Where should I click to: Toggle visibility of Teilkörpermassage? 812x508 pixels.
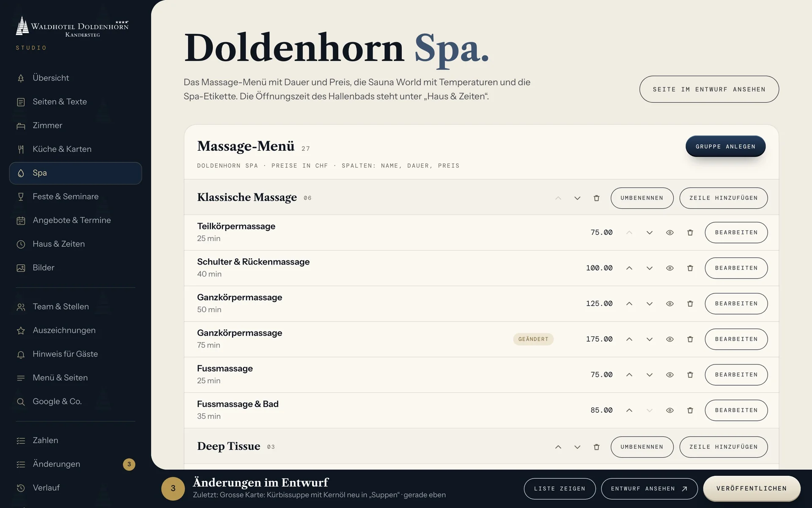click(x=670, y=232)
